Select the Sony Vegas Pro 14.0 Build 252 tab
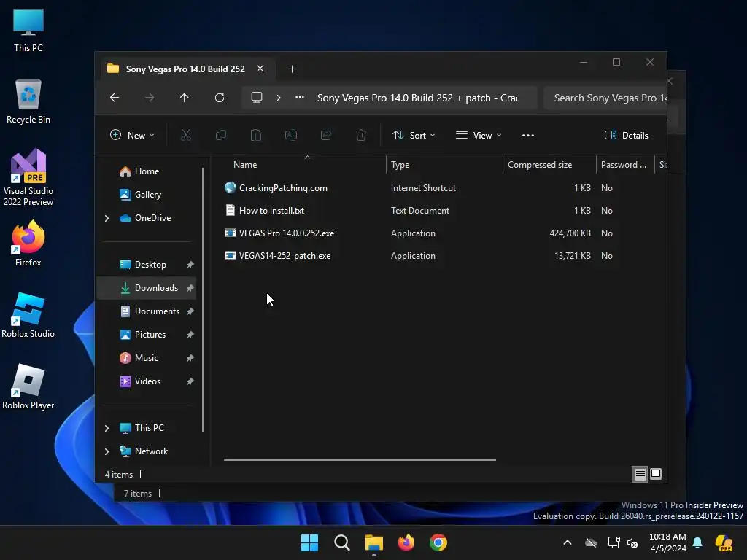 (185, 69)
